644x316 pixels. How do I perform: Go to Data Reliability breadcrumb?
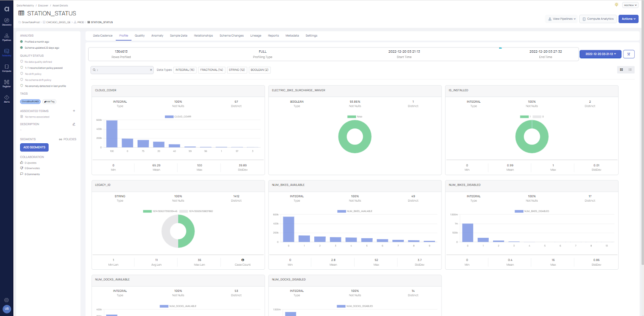pos(25,6)
